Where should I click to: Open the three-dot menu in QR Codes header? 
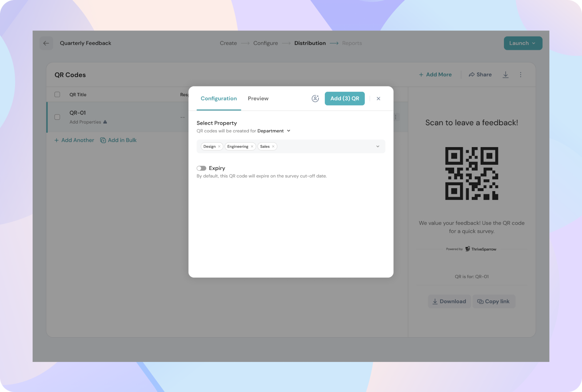[x=521, y=75]
